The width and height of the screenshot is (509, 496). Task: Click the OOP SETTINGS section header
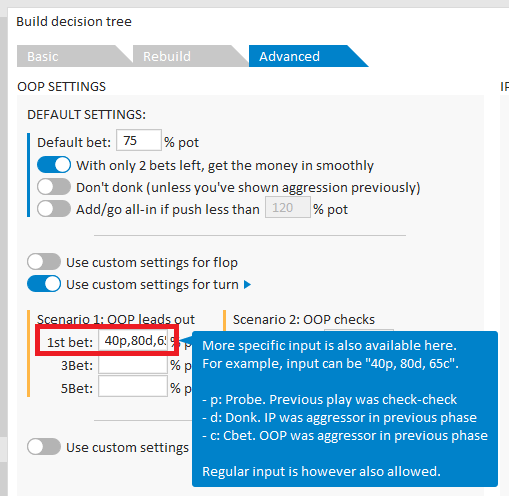coord(62,87)
